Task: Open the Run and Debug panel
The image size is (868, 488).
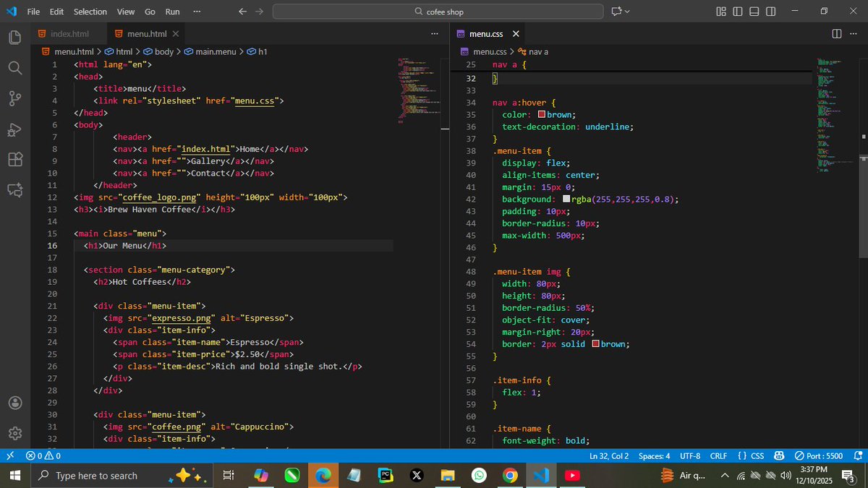Action: (14, 130)
